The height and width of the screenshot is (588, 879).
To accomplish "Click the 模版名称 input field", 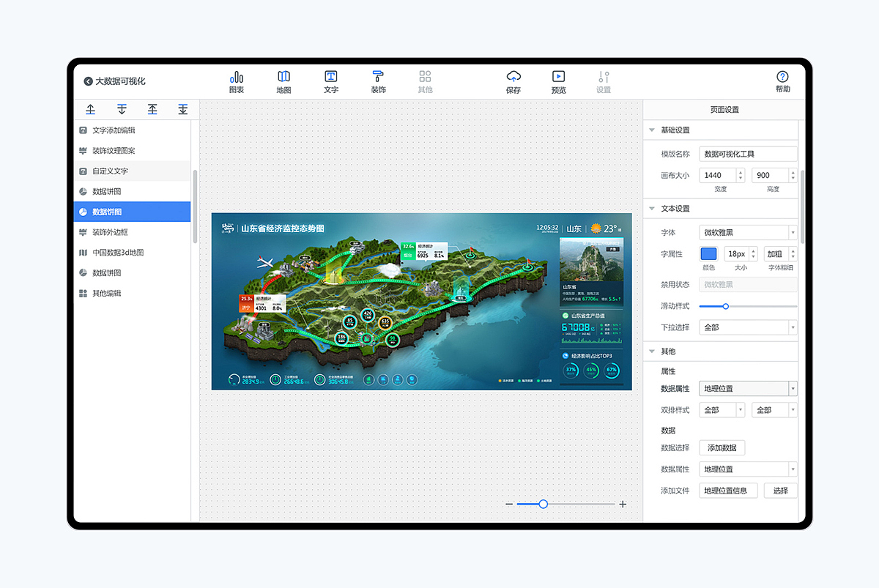I will tap(748, 154).
